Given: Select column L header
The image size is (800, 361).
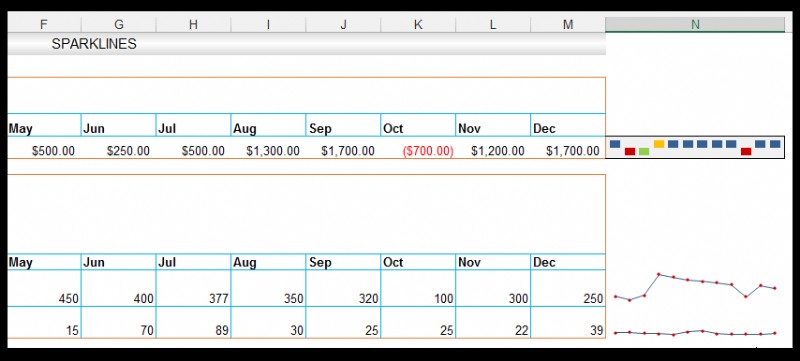Looking at the screenshot, I should [x=493, y=24].
